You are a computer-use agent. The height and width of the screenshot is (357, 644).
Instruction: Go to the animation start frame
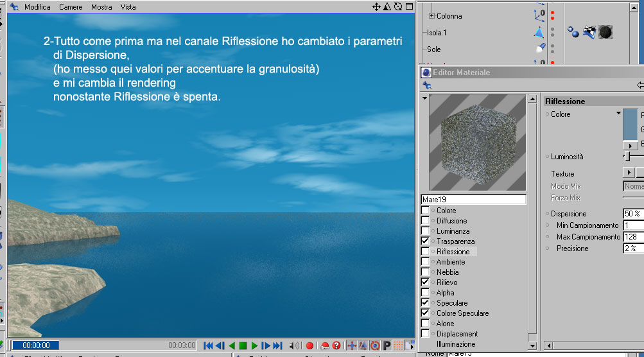[208, 345]
